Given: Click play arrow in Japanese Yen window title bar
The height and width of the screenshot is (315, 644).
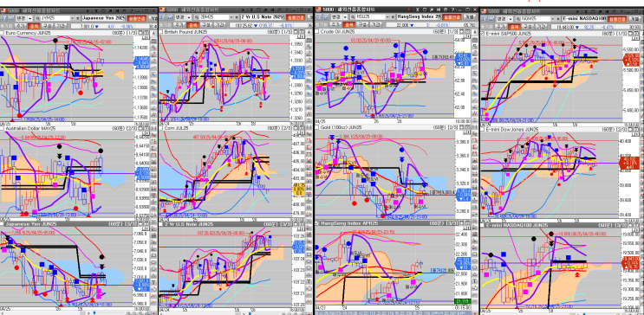Looking at the screenshot, I should [88, 11].
